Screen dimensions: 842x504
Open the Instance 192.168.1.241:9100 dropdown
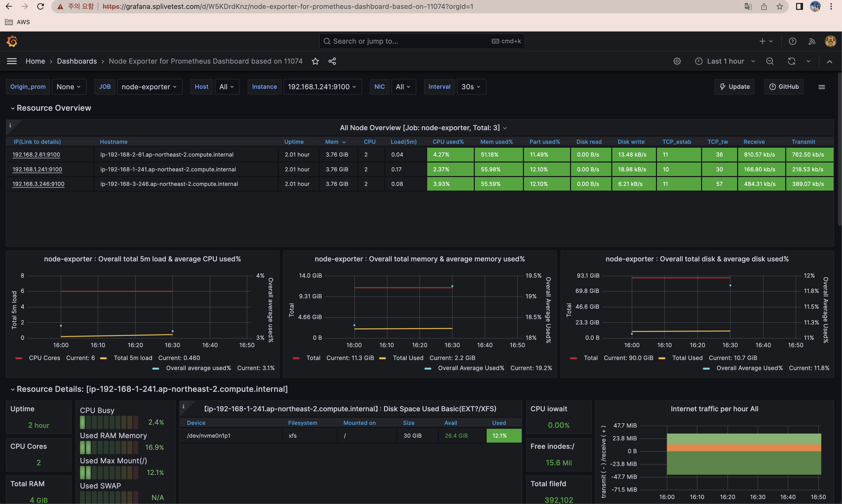click(x=322, y=87)
